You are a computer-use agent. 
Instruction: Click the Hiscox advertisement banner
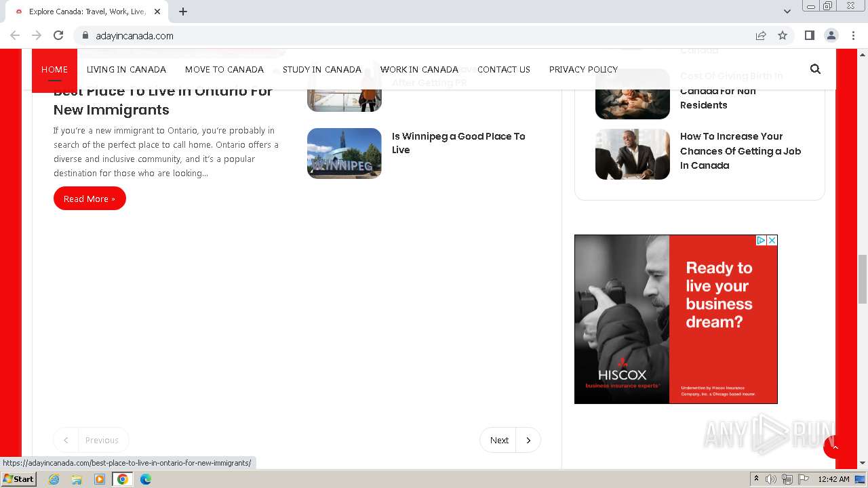point(676,319)
